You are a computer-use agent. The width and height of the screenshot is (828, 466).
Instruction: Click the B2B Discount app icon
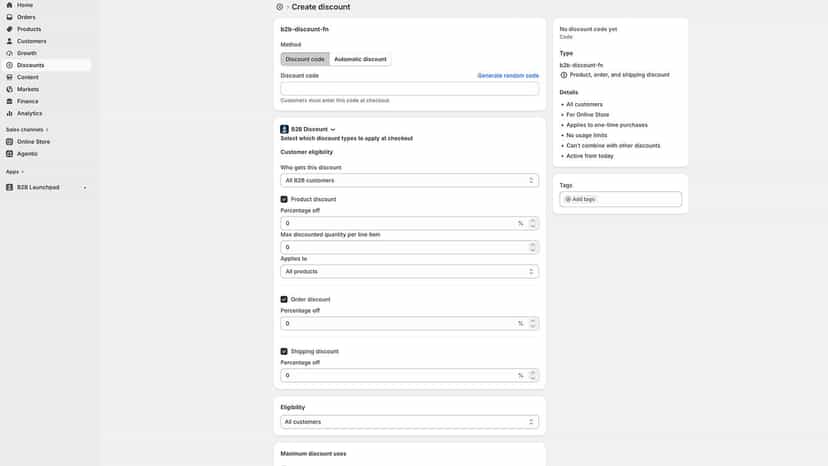coord(284,129)
